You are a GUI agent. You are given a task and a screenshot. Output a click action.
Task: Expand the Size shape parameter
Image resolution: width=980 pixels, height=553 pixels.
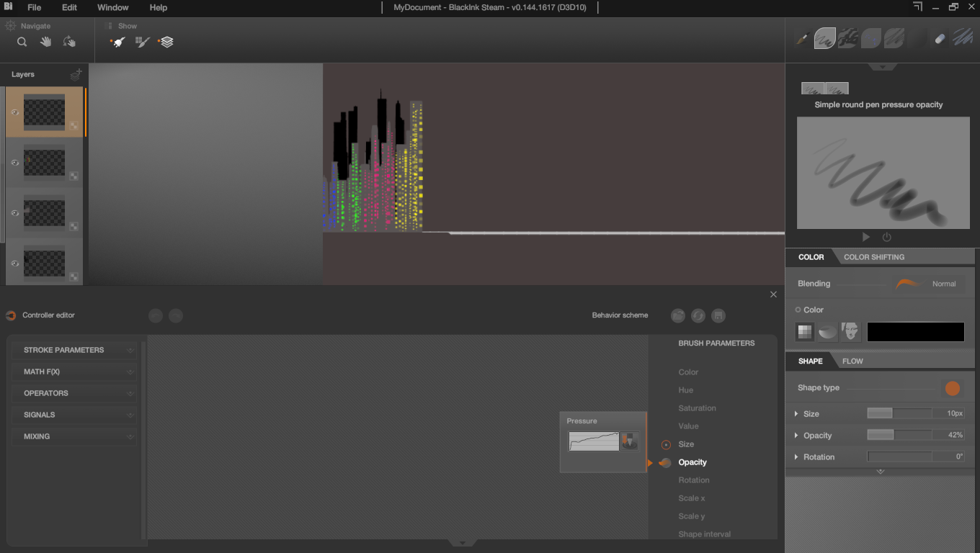(x=796, y=414)
